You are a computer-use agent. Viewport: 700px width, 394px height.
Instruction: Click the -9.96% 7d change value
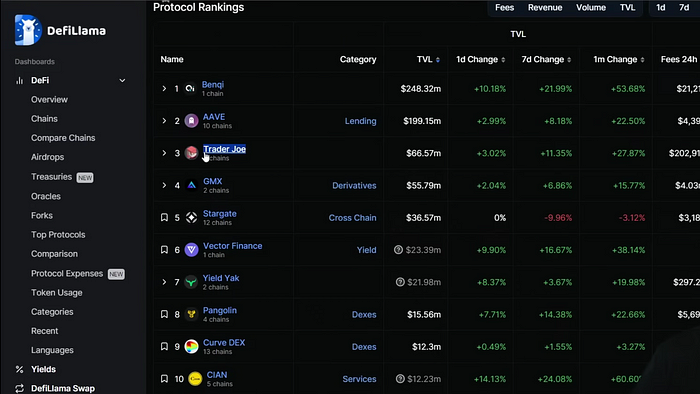[x=558, y=218]
